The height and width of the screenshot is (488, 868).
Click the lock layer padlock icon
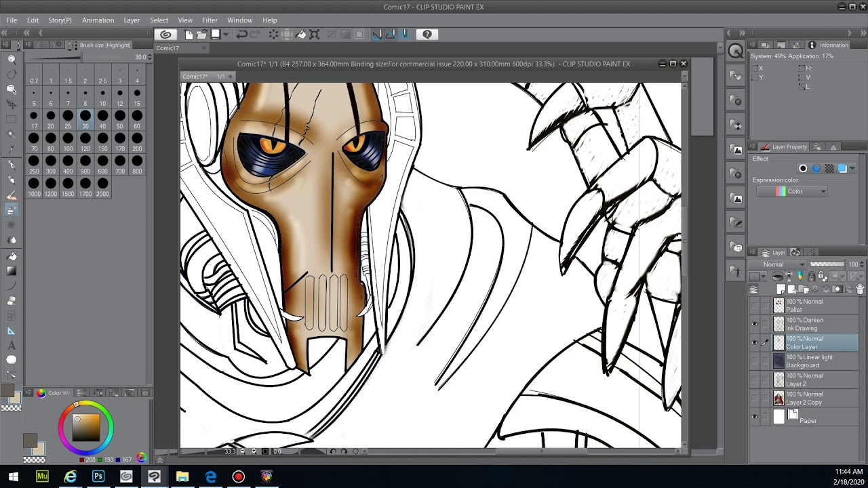(812, 277)
